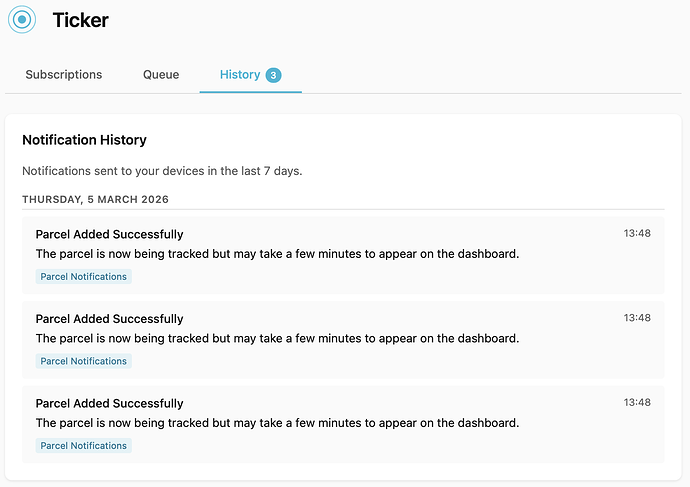
Task: Switch to the Subscriptions tab
Action: [64, 75]
